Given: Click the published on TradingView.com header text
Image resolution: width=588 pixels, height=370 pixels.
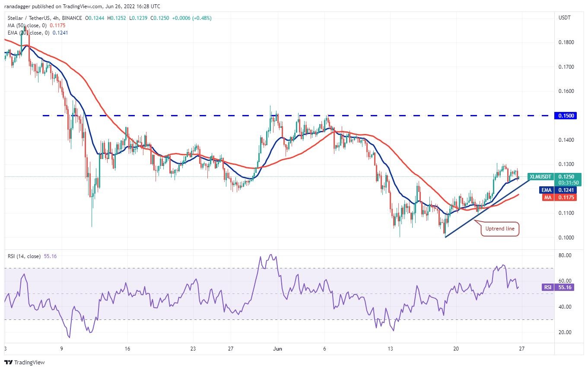Looking at the screenshot, I should (x=82, y=6).
